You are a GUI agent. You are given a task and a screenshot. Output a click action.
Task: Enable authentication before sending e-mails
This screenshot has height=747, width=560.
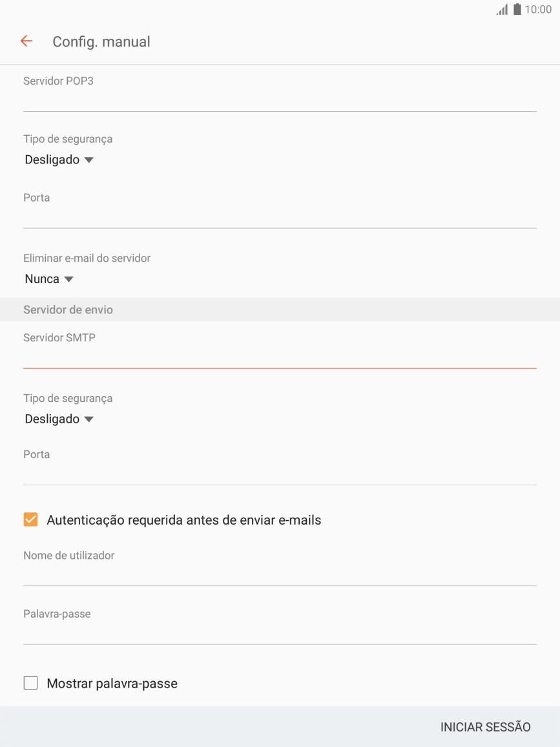point(29,518)
